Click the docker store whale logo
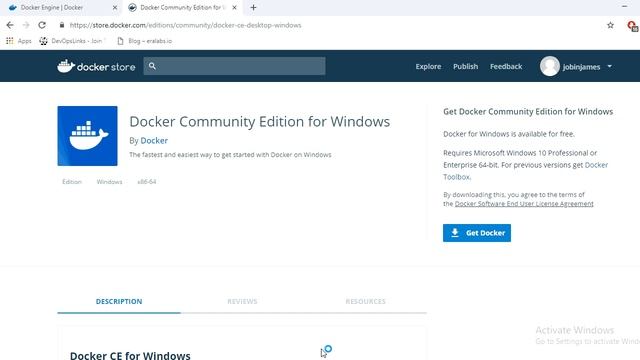This screenshot has width=640, height=360. 96,66
